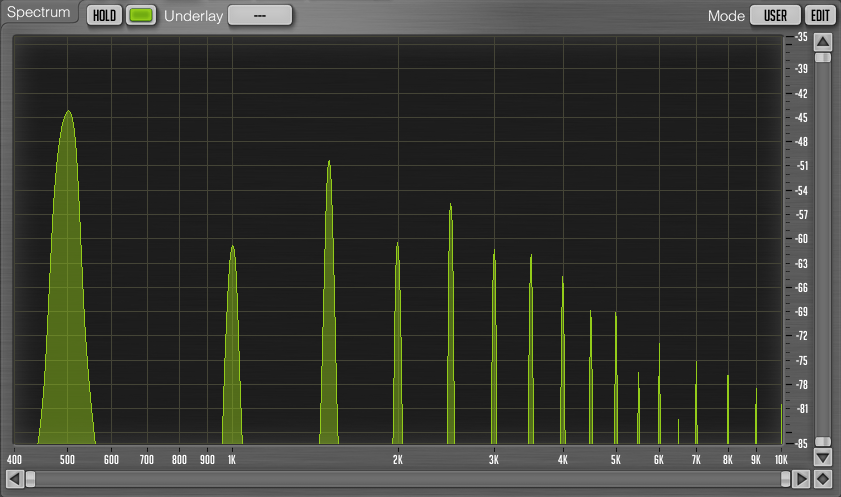Click the top handle of vertical range slider
The width and height of the screenshot is (841, 497).
822,57
